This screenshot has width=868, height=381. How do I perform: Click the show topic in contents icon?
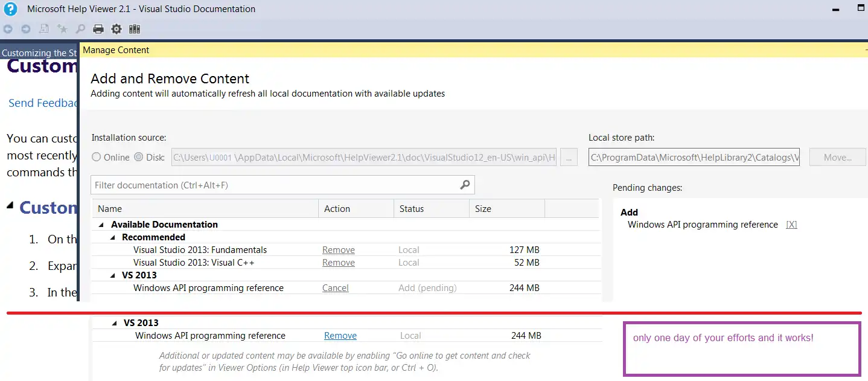(x=44, y=28)
